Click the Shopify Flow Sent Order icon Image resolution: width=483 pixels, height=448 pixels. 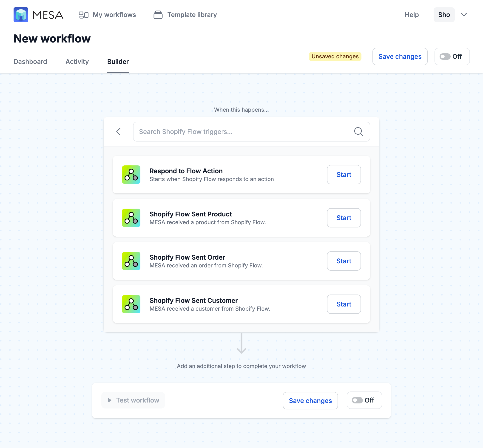(131, 261)
